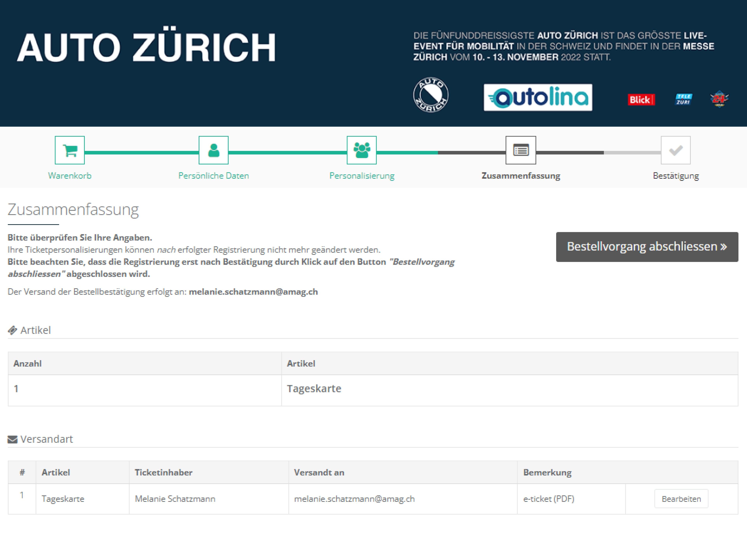Click Bearbeiten for the Tageskarte ticket
Screen dimensions: 747x560
pos(681,499)
